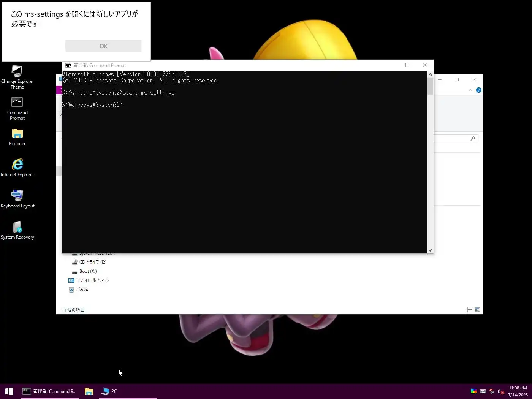Collapse the Explorer ribbon chevron
The width and height of the screenshot is (532, 399).
coord(470,90)
